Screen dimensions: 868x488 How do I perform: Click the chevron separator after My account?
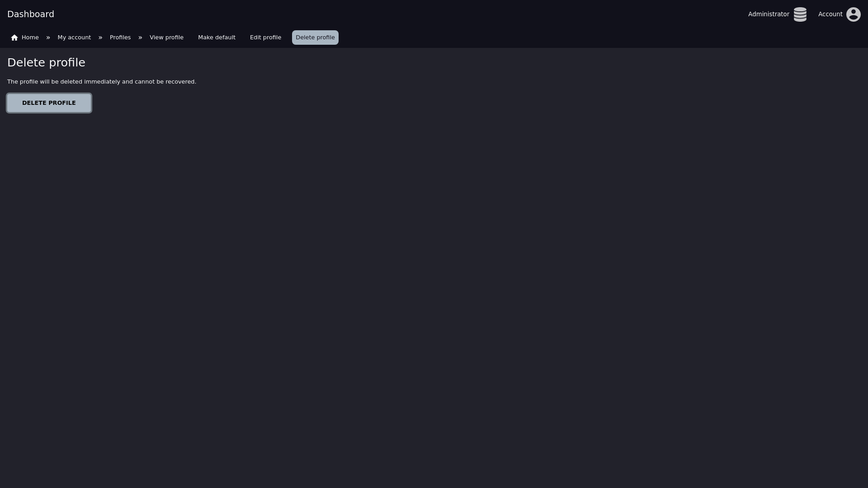pos(100,38)
